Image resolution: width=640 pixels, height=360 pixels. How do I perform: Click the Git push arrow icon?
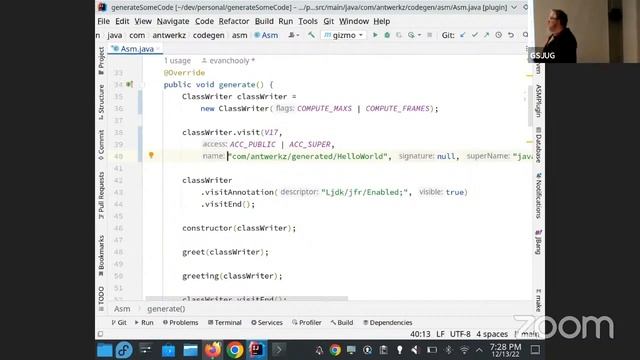tap(486, 35)
